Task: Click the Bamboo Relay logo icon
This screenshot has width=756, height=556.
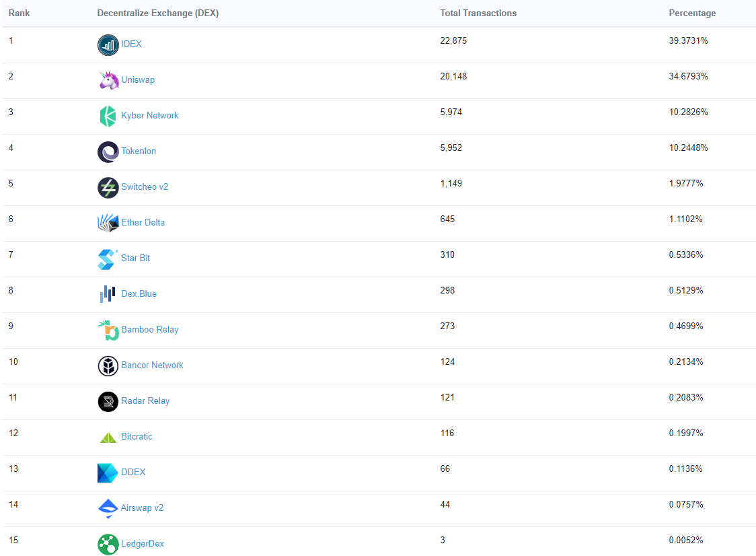Action: pyautogui.click(x=108, y=330)
